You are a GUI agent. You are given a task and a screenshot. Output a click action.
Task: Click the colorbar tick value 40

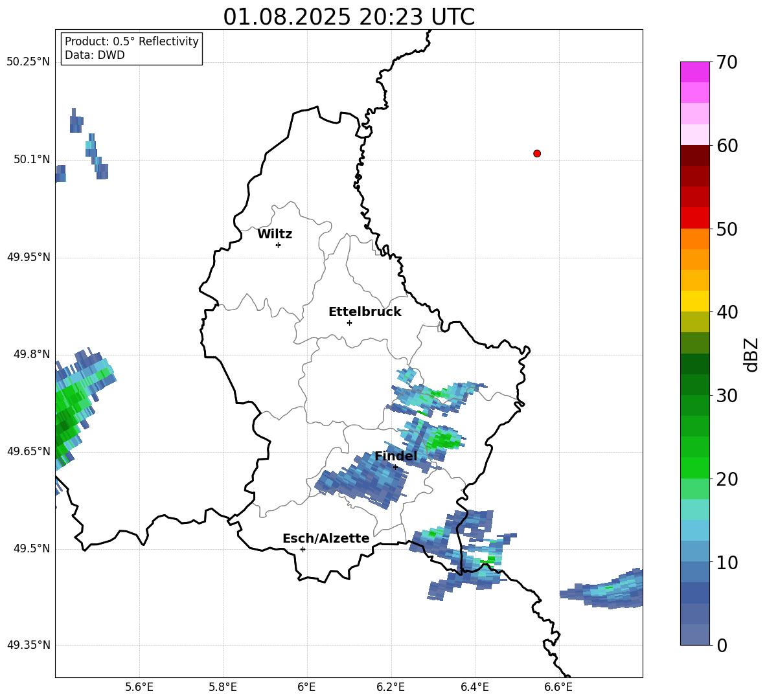click(727, 312)
